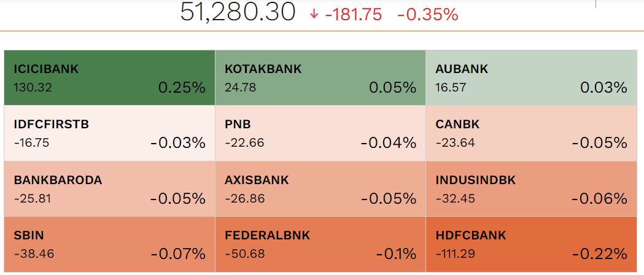Viewport: 644px width, 275px height.
Task: Click the IDFCFIRSTB heatmap cell
Action: (x=109, y=134)
